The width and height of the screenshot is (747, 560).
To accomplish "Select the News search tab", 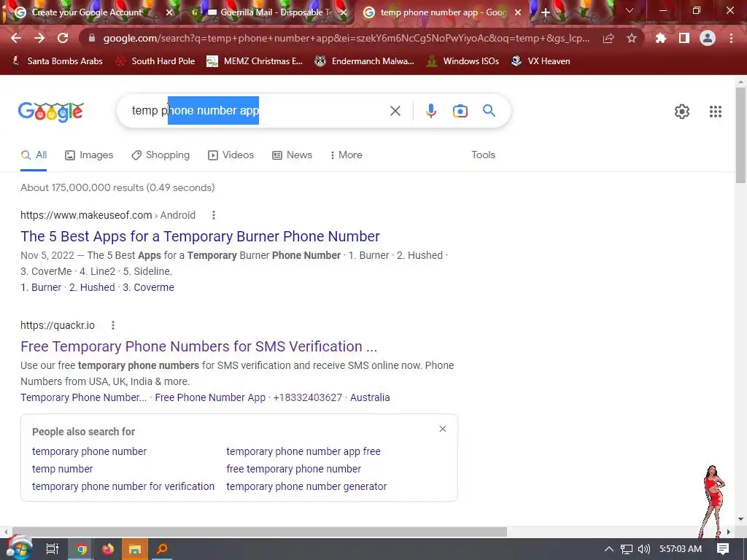I will pyautogui.click(x=292, y=155).
